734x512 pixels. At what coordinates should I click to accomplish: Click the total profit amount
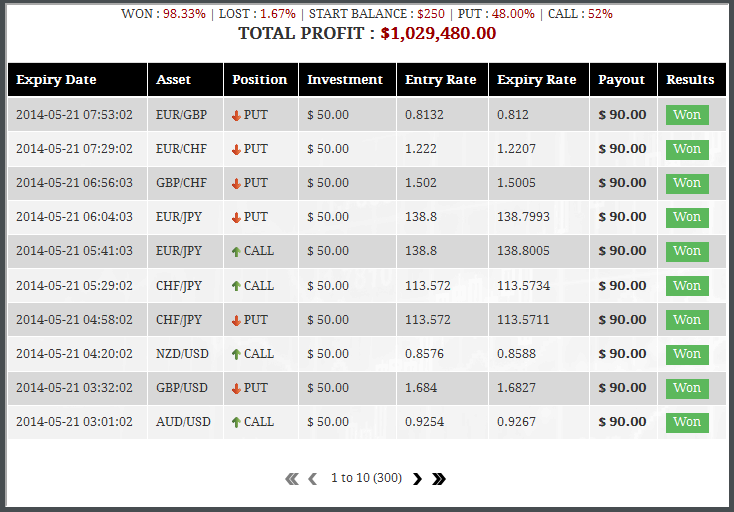coord(438,33)
